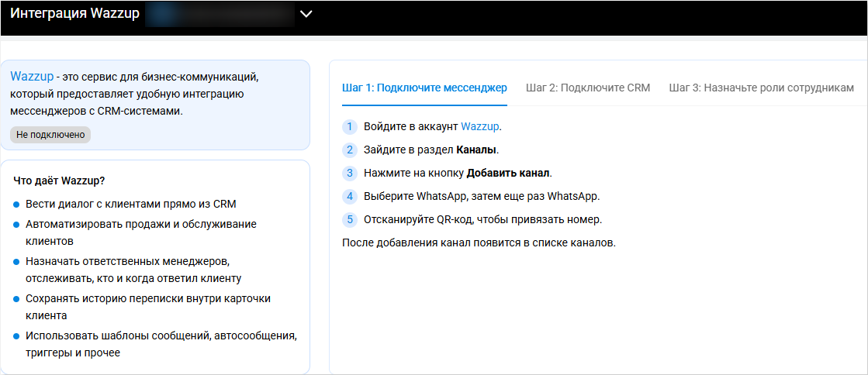Open the Wazzup link in the description card
Viewport: 868px width, 375px height.
pyautogui.click(x=32, y=76)
